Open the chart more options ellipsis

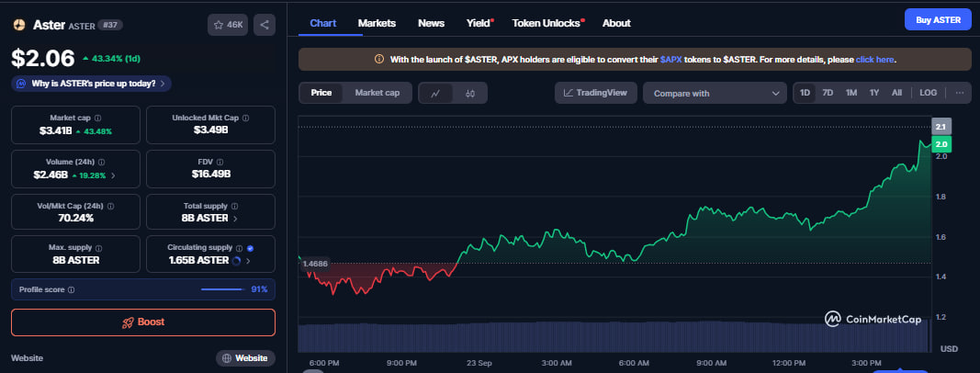(959, 93)
